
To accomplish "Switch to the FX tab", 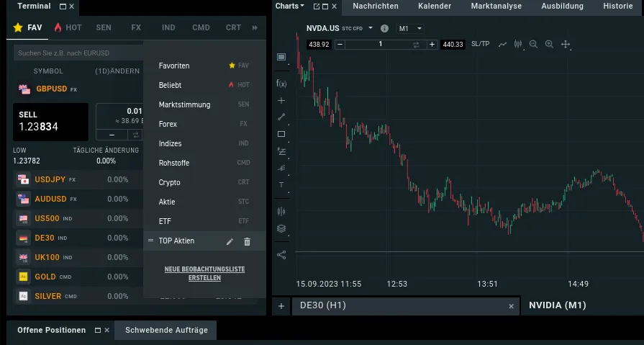I will click(136, 27).
